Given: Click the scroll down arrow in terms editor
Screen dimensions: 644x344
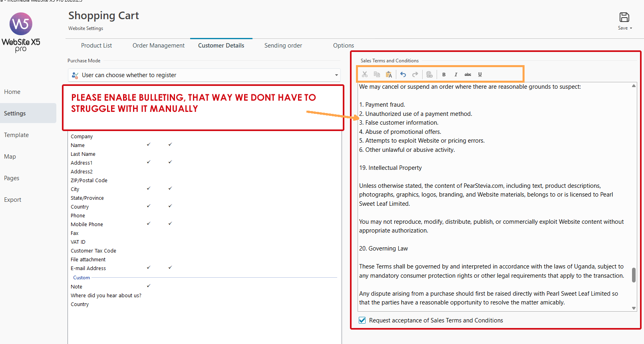Looking at the screenshot, I should point(634,308).
